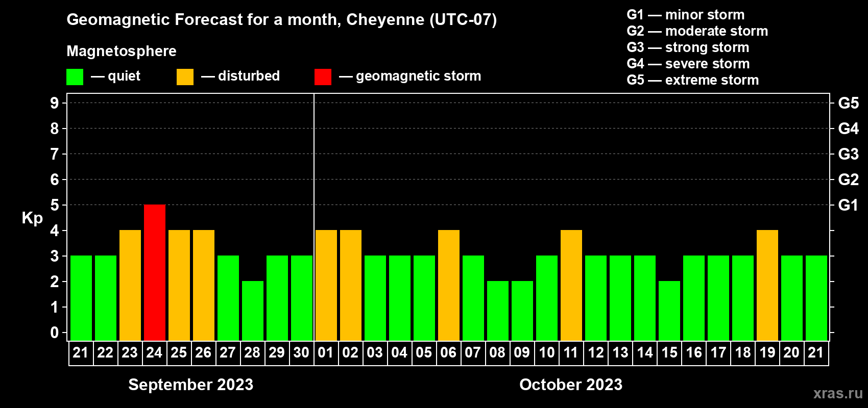Image resolution: width=868 pixels, height=408 pixels.
Task: Click the green quiet legend swatch
Action: 75,77
